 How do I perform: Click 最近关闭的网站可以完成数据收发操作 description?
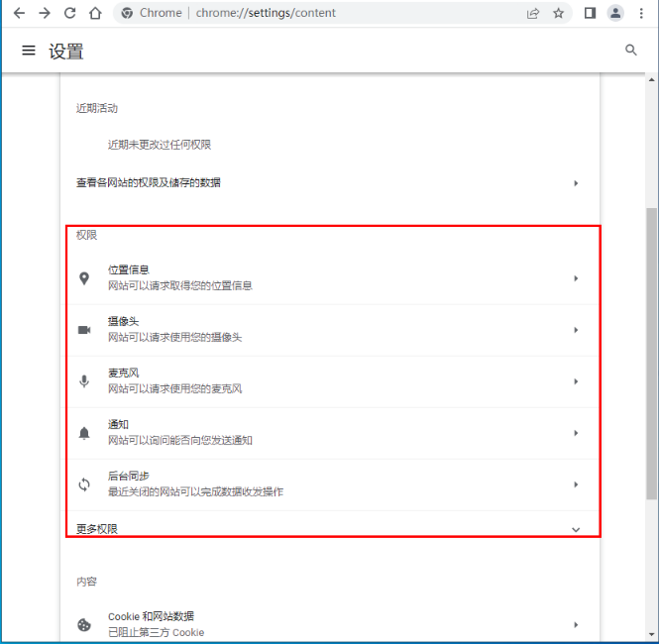click(x=195, y=492)
